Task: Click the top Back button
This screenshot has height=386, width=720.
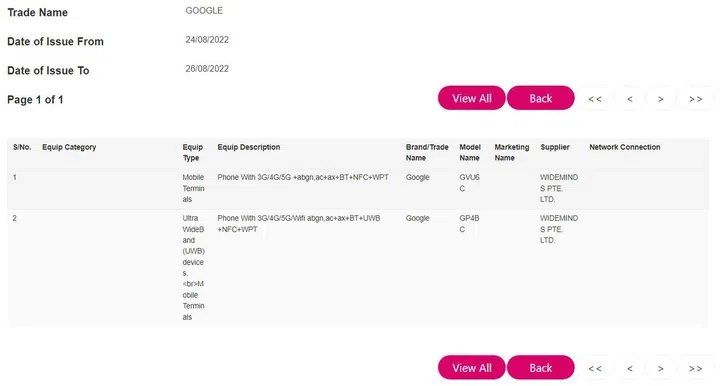Action: pos(540,98)
